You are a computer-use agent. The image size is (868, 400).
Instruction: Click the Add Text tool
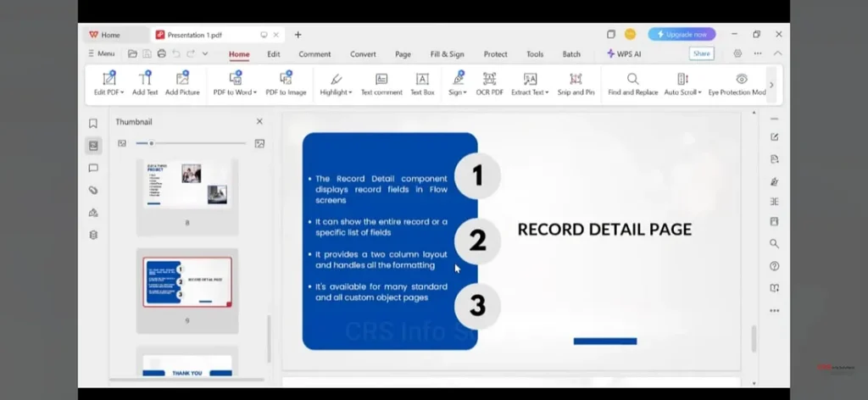click(x=145, y=83)
